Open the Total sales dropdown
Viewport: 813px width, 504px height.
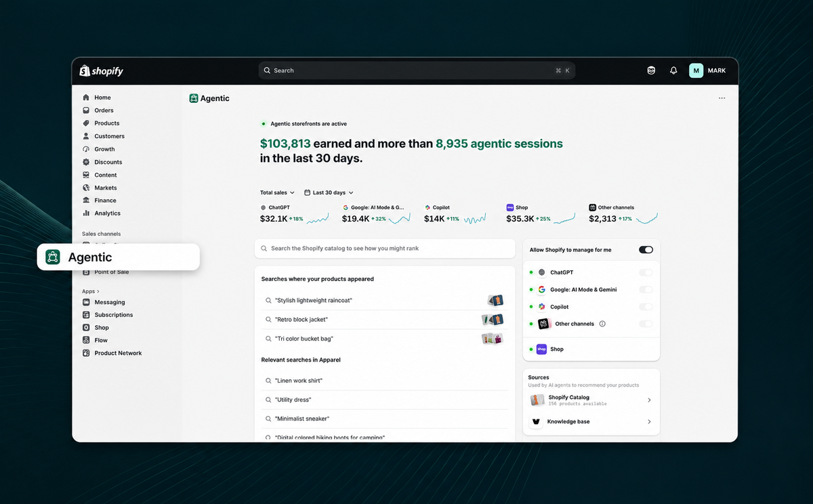(277, 193)
